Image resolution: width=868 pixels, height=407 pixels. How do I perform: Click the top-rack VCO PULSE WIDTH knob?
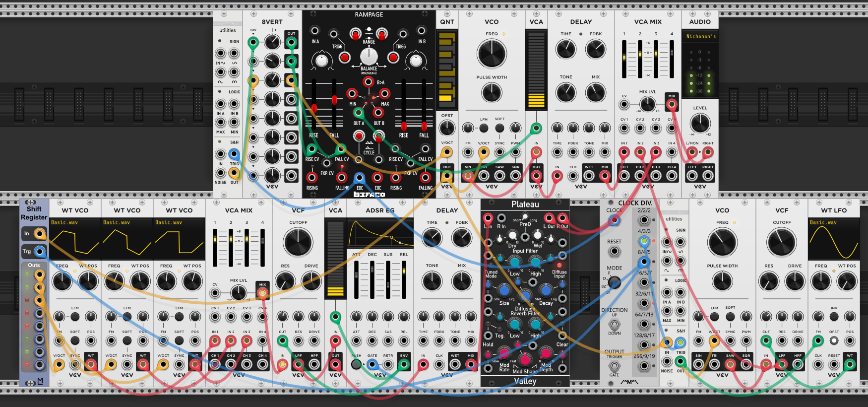click(x=492, y=92)
